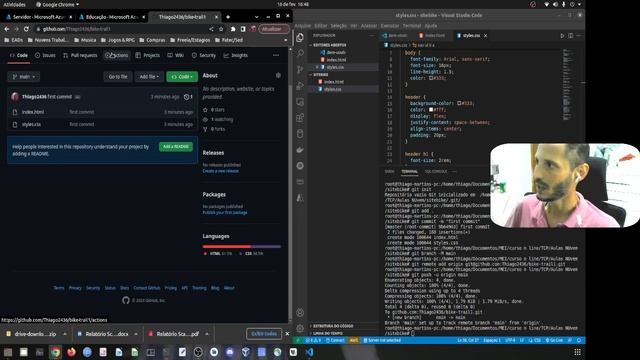Click the body color swatch on line 11

point(431,78)
